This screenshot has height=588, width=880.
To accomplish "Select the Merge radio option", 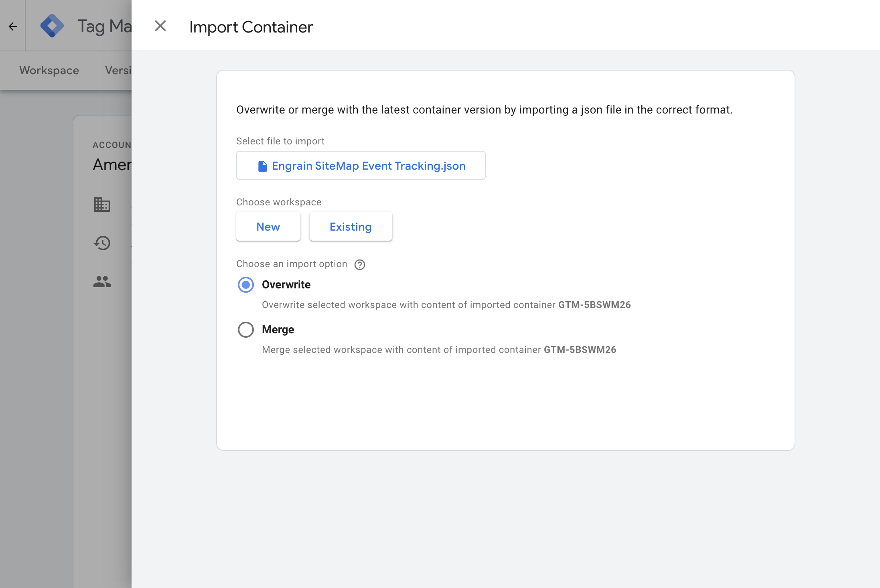I will [246, 330].
